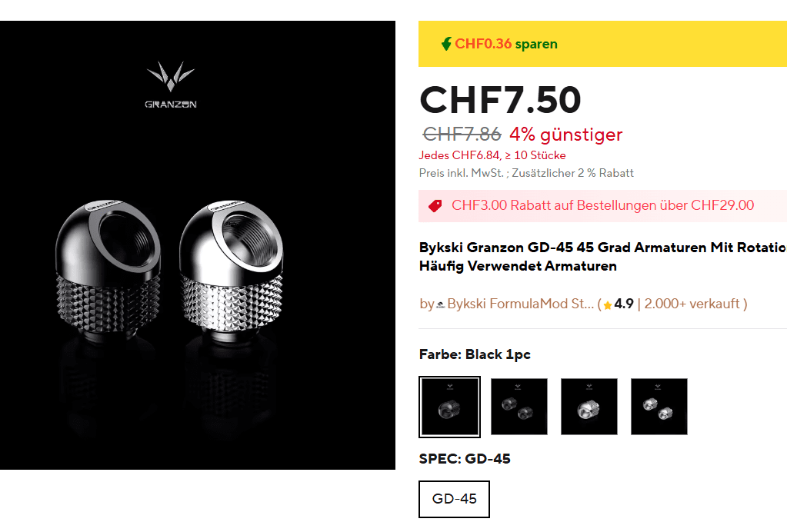
Task: Click the Zusätzlicher 2 % Rabatt note
Action: point(572,173)
